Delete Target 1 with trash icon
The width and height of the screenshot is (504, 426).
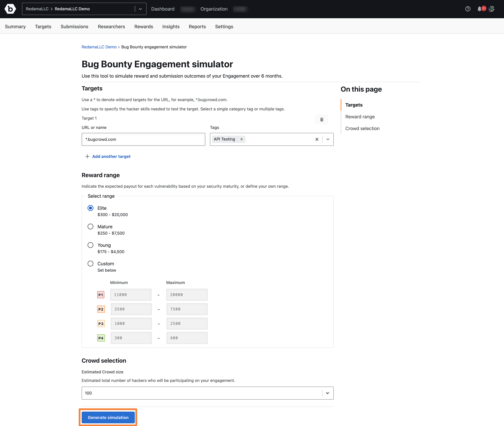(322, 120)
